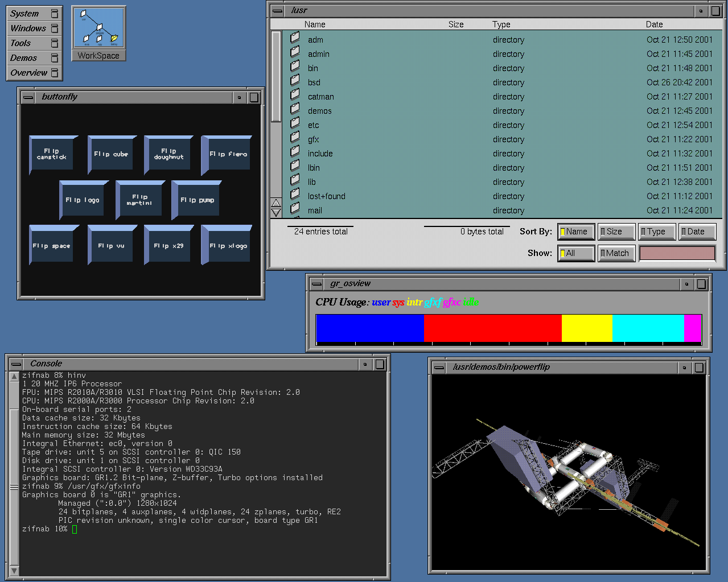
Task: Sort the directory listing by Date
Action: point(697,232)
